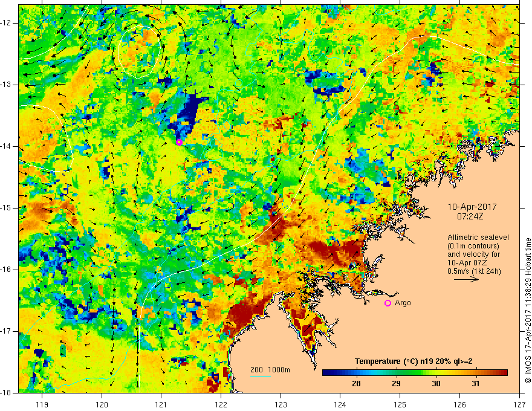
Task: Click the 'and velocity for' legend line
Action: [x=473, y=254]
